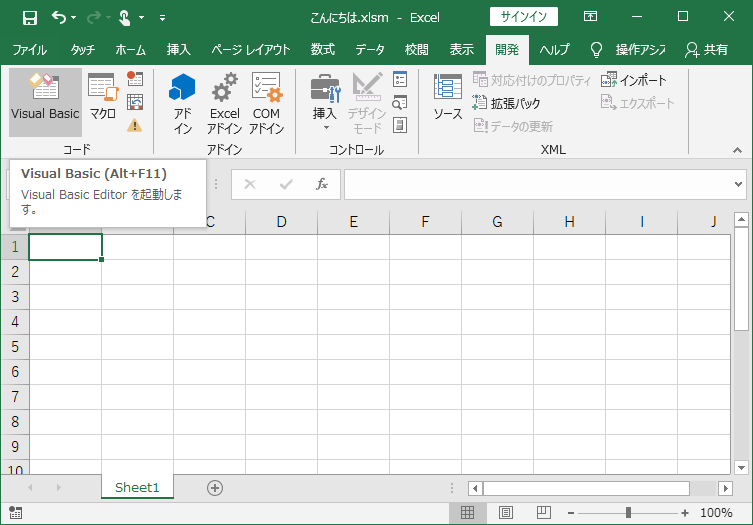This screenshot has height=525, width=753.
Task: Click データの更新 button
Action: (x=513, y=126)
